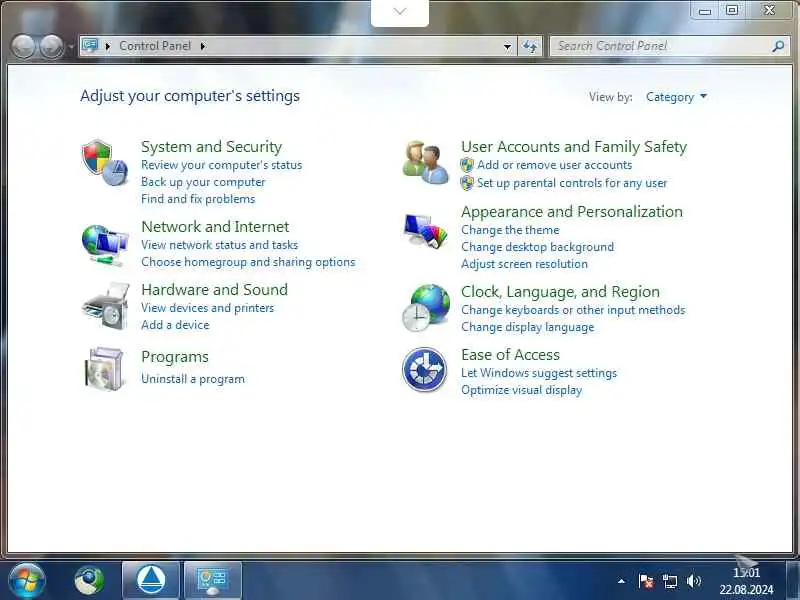Viewport: 800px width, 600px height.
Task: Open View network status and tasks
Action: (219, 245)
